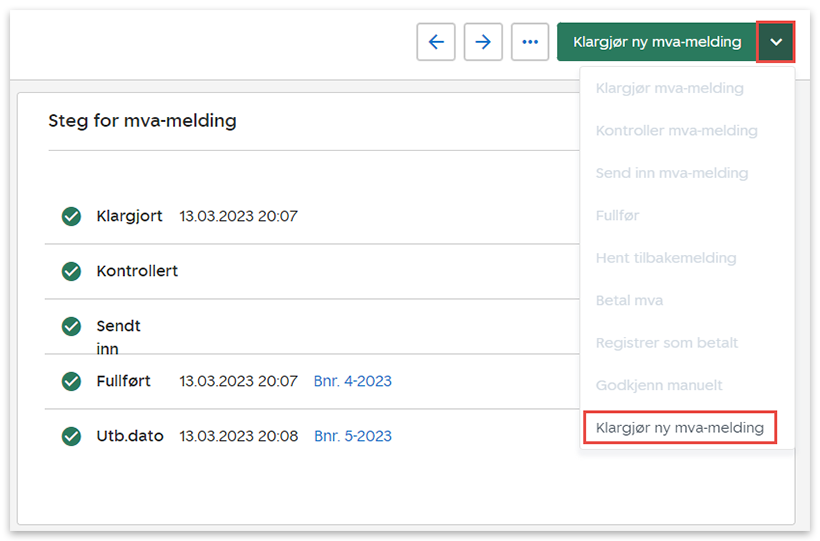820x541 pixels.
Task: Choose Betal mva from the menu
Action: 629,300
